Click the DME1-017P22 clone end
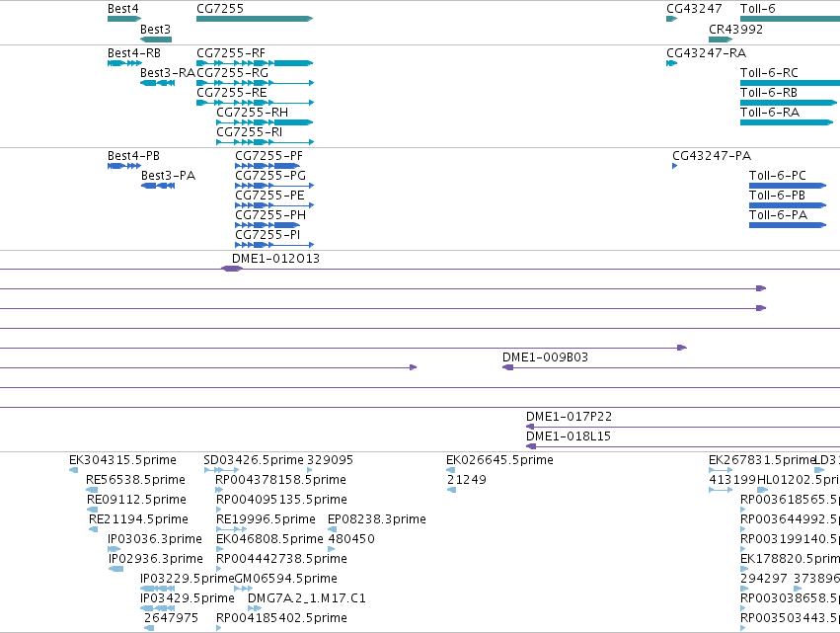Screen dimensions: 840x633 click(x=530, y=427)
